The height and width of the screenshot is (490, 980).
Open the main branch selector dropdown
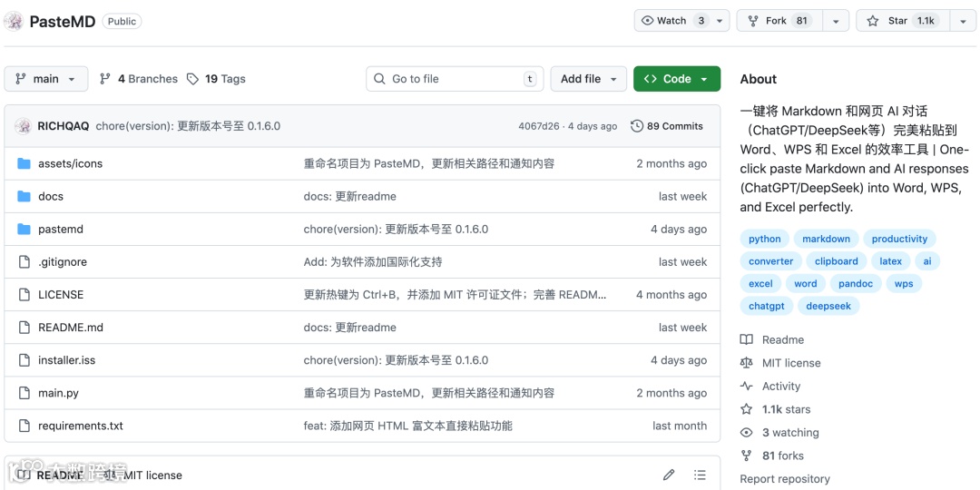[46, 79]
